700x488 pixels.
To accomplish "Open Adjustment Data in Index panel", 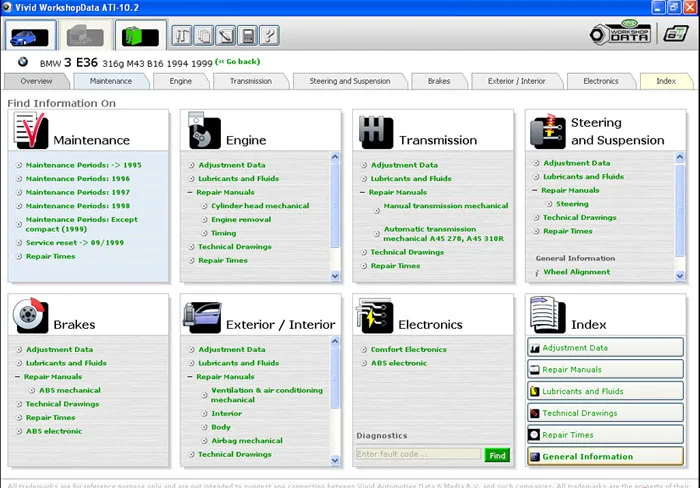I will (605, 348).
